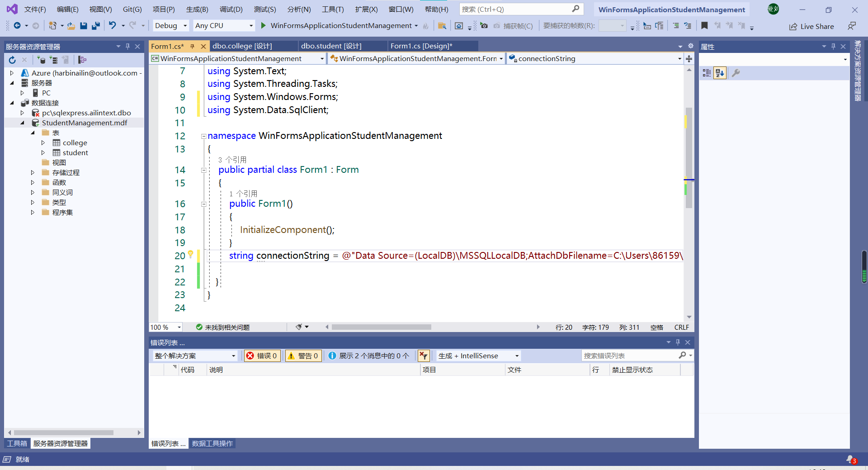Refresh the Server Explorer connections
The width and height of the screenshot is (868, 470).
(11, 59)
